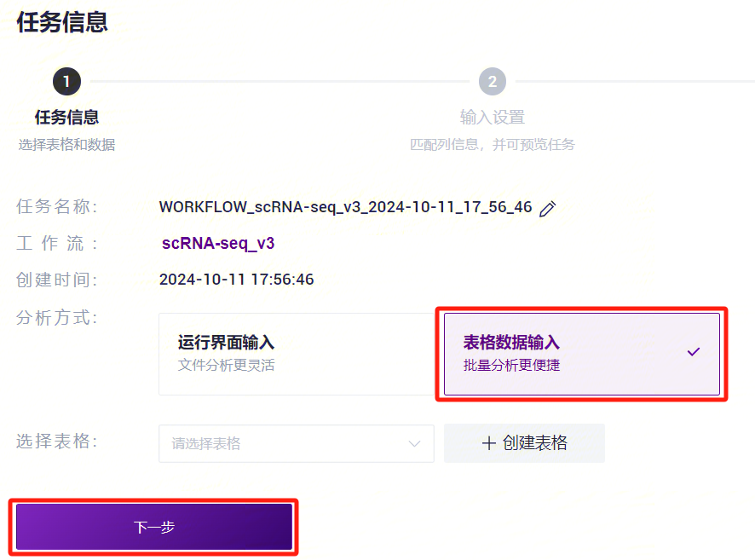The width and height of the screenshot is (755, 560).
Task: Click the step 2 circle indicator
Action: [492, 82]
